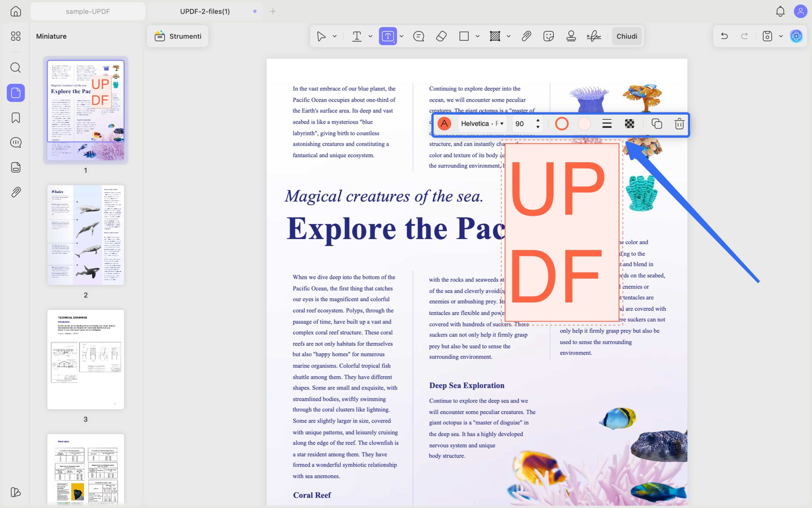Pick the light pink fill color swatch

click(584, 124)
